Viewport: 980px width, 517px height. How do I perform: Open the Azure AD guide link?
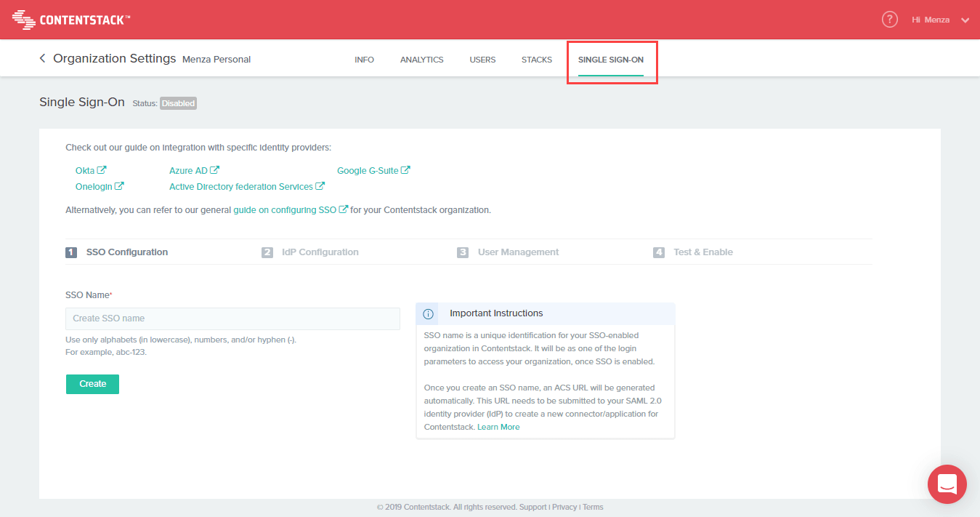[194, 170]
